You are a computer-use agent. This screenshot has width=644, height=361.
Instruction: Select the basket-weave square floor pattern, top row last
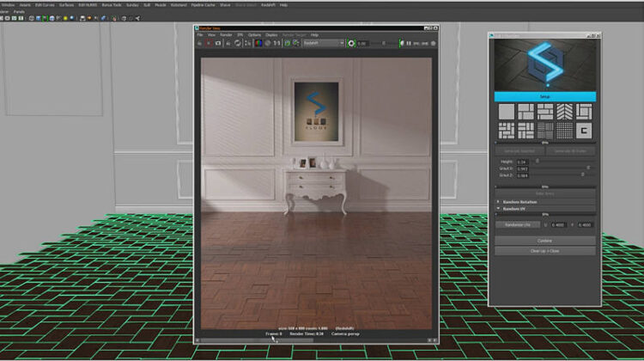click(x=584, y=112)
